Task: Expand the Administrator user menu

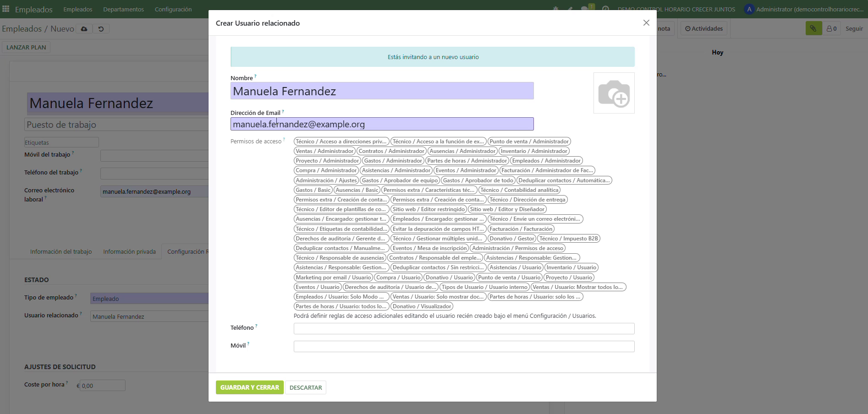Action: click(804, 9)
